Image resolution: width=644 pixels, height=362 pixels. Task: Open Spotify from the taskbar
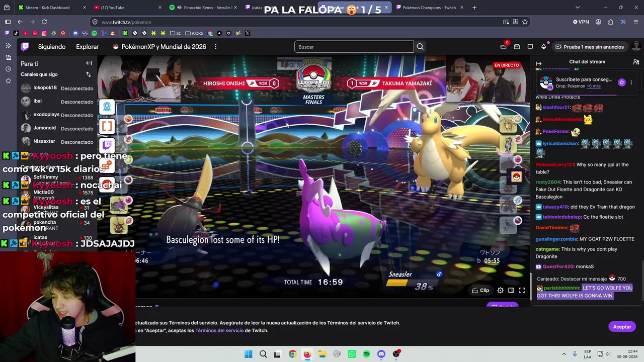(366, 354)
